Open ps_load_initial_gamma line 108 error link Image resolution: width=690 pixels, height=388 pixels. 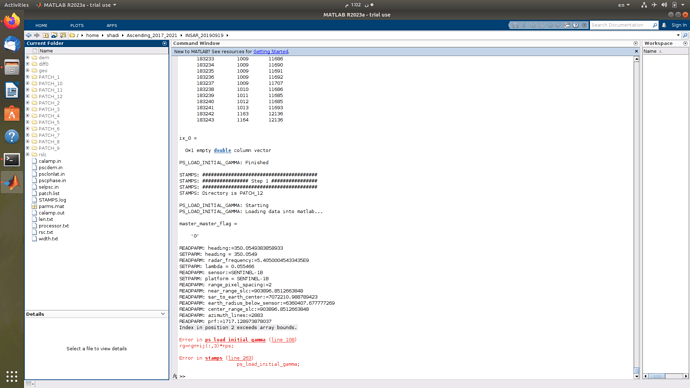click(x=283, y=340)
